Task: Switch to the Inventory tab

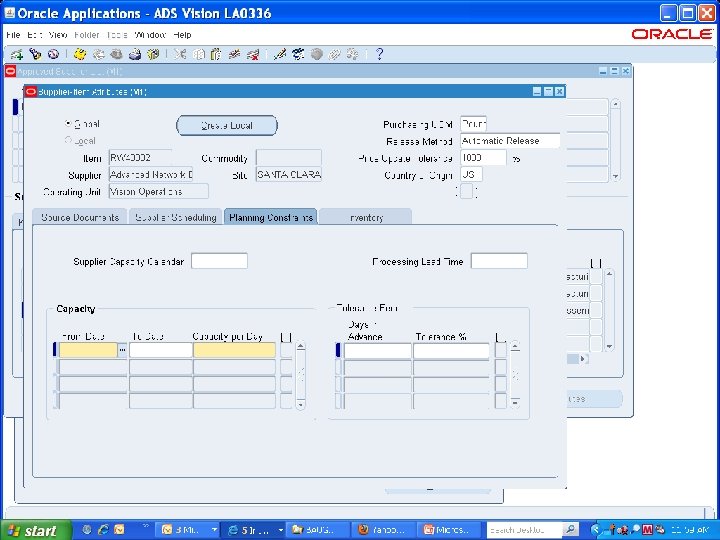Action: pos(366,217)
